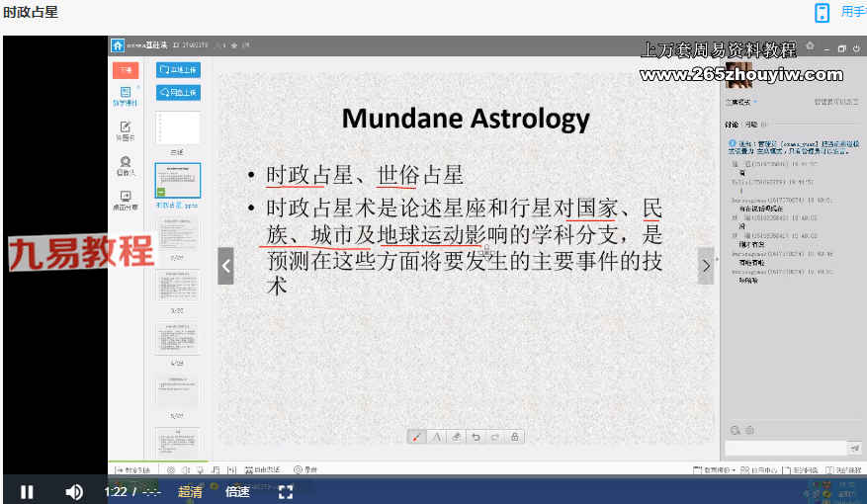Click the blue system notice text in chat
This screenshot has width=867, height=504.
pyautogui.click(x=794, y=147)
